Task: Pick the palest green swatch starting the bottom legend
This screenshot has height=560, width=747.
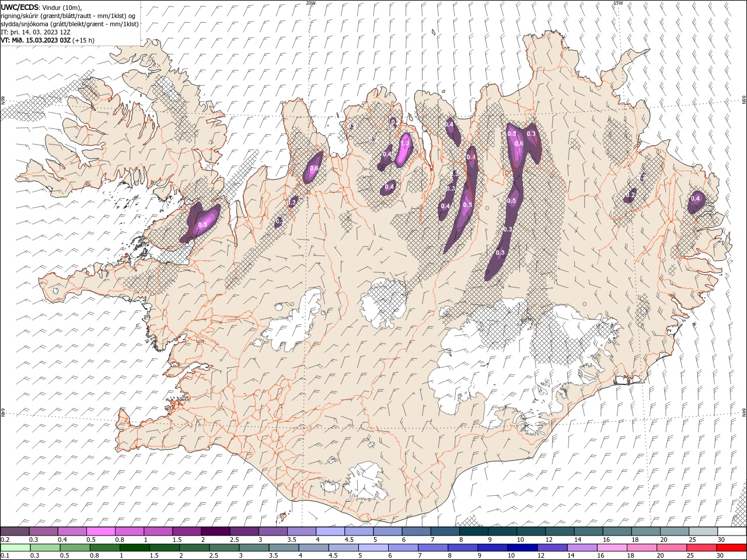Action: (15, 548)
